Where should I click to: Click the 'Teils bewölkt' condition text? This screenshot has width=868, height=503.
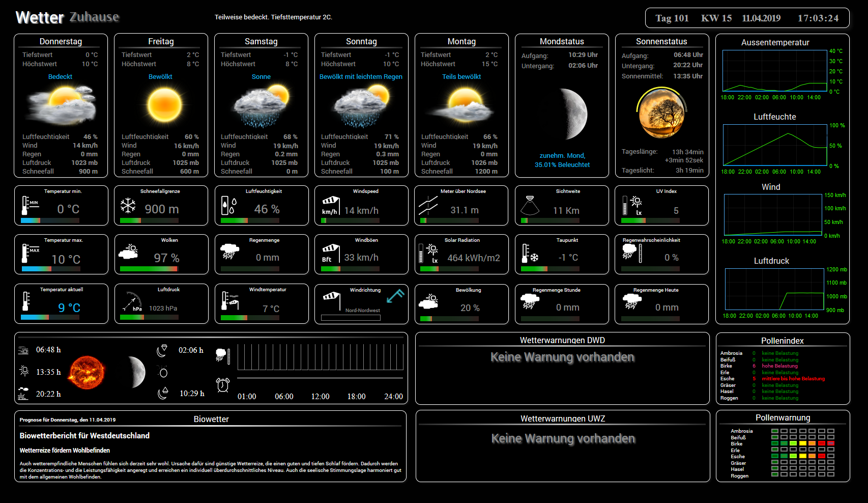click(461, 77)
